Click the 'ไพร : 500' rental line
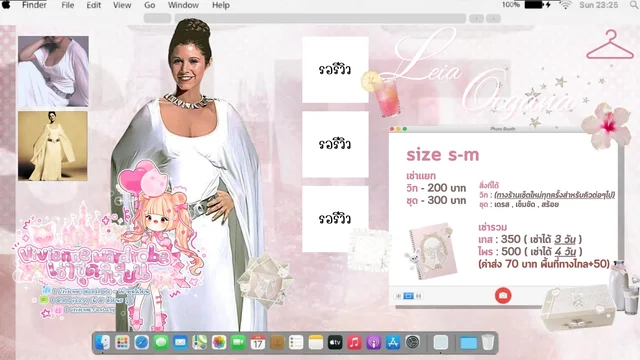Image resolution: width=640 pixels, height=360 pixels. point(530,251)
